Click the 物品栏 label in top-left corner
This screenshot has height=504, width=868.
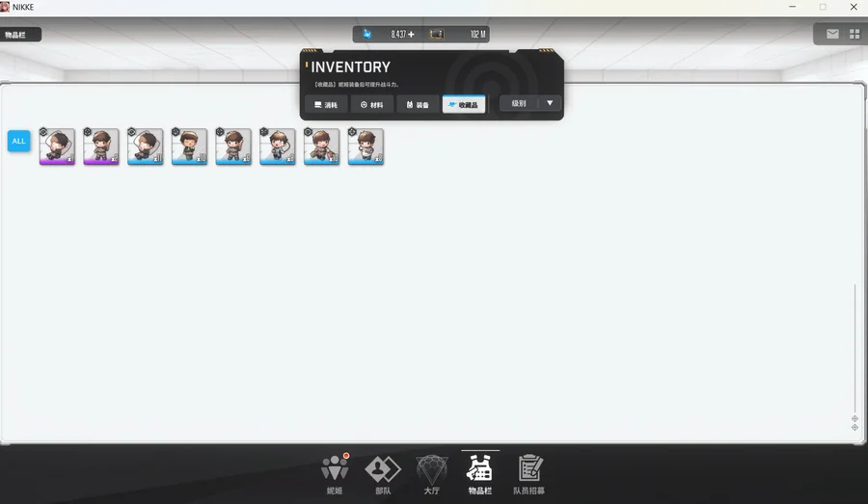click(x=19, y=35)
